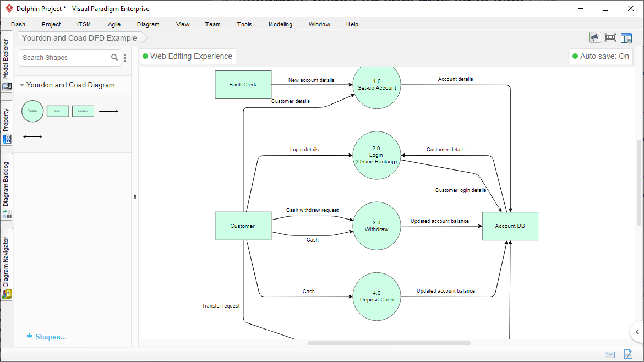
Task: Select 'Updated account balance' label from Withdraw
Action: point(440,221)
